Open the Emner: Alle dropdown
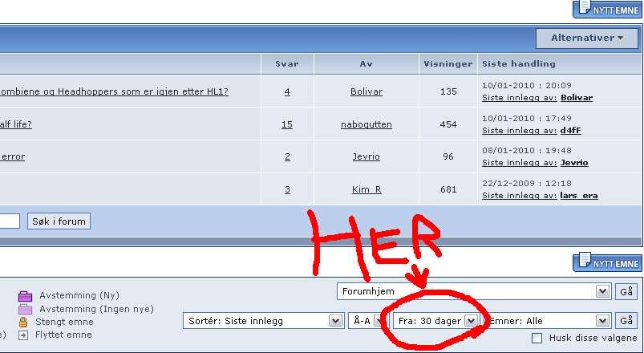The image size is (644, 353). [x=547, y=321]
